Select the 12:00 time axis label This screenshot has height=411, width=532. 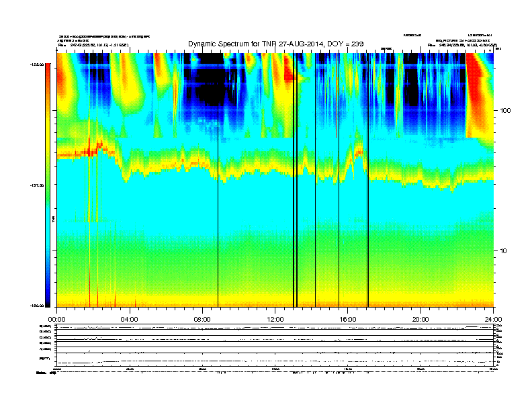275,320
